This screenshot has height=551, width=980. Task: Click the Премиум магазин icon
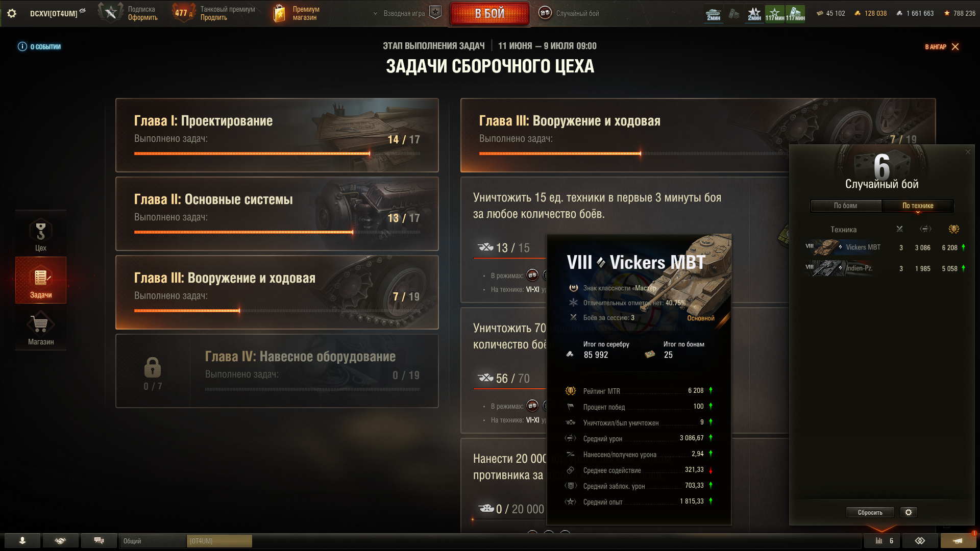point(279,13)
